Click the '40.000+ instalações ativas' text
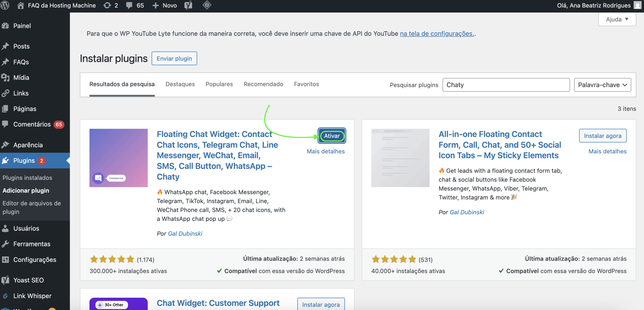 (x=408, y=271)
